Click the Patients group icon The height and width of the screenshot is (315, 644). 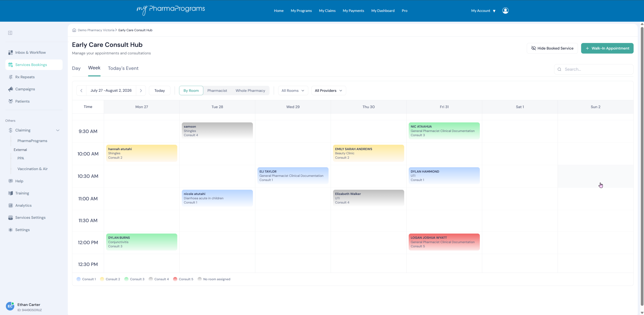tap(11, 101)
